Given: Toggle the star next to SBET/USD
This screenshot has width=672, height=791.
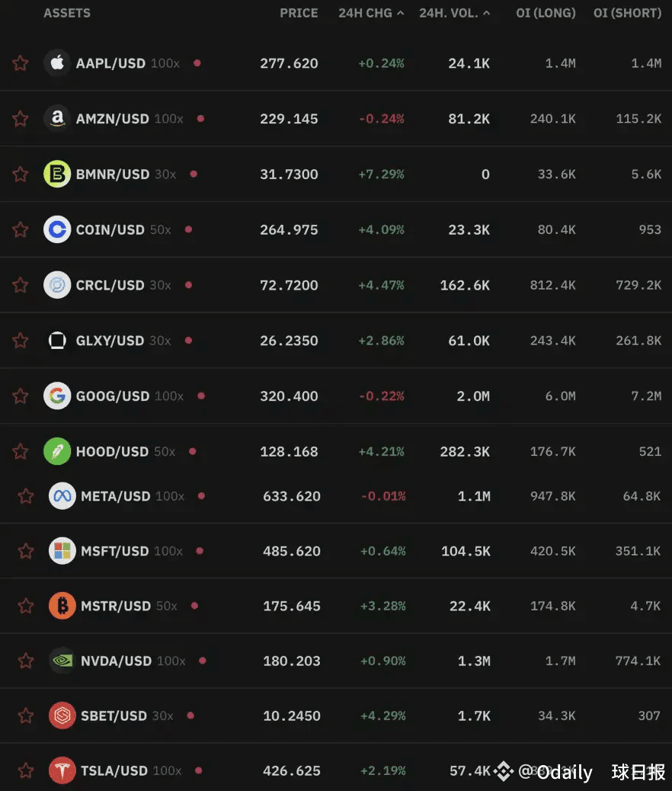Looking at the screenshot, I should (26, 716).
